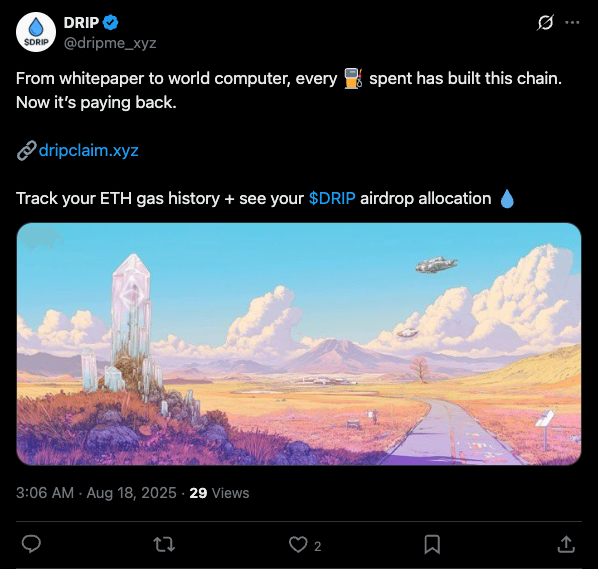This screenshot has height=569, width=598.
Task: Click the flying spaceship in the image
Action: click(x=436, y=264)
